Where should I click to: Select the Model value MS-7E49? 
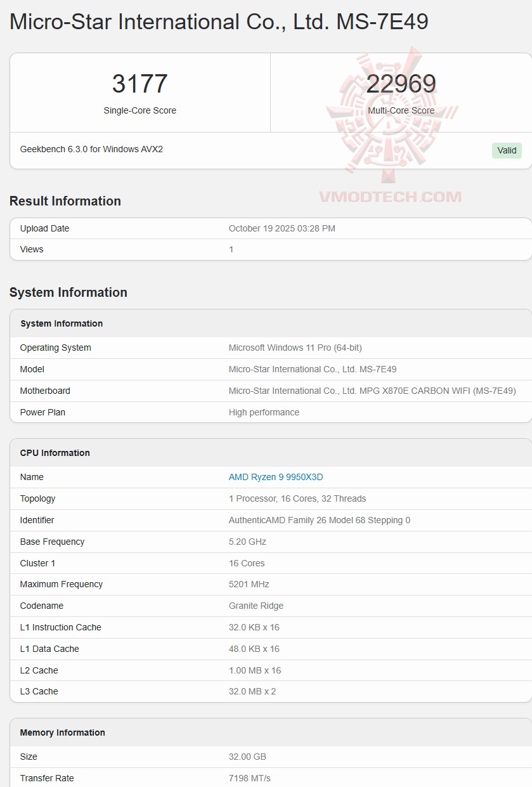(313, 369)
